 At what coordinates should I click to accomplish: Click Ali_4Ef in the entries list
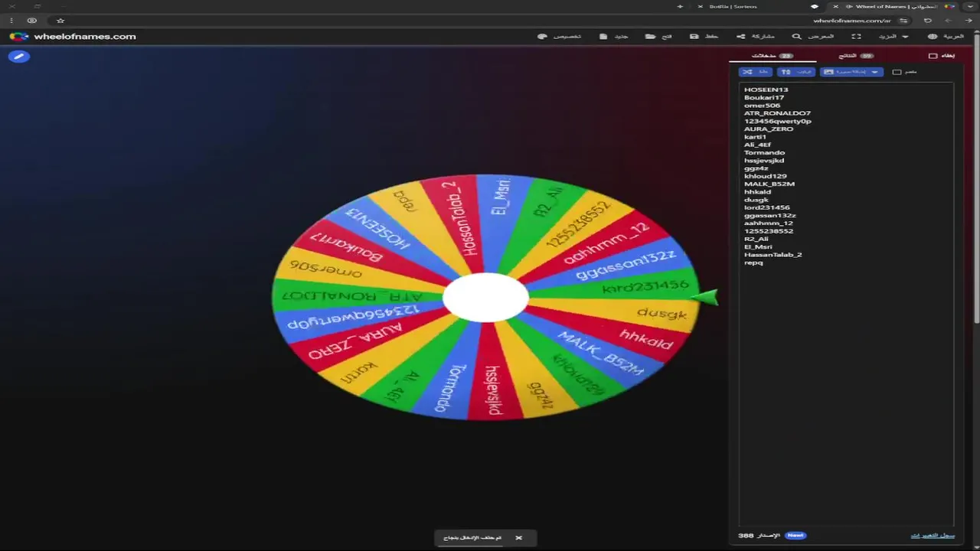pyautogui.click(x=757, y=145)
